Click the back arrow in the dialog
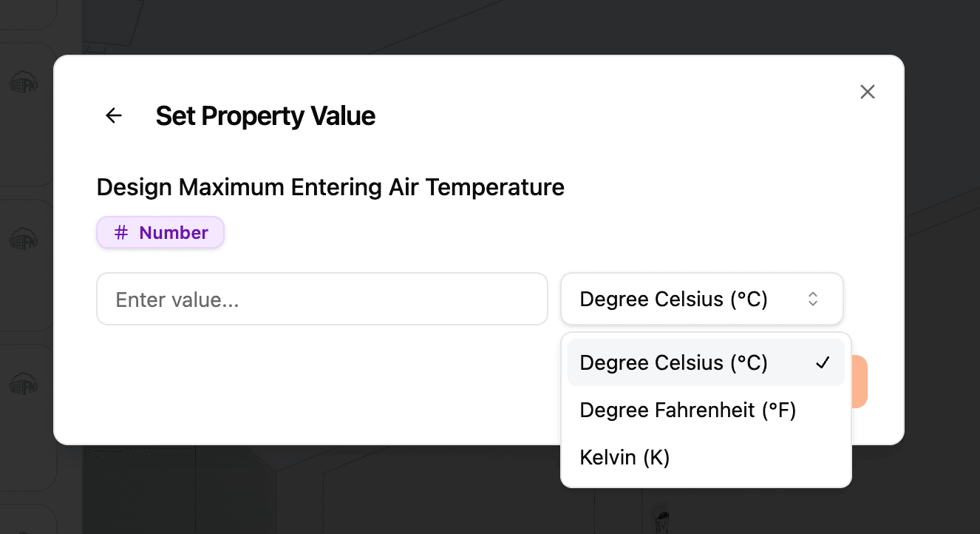 click(113, 115)
